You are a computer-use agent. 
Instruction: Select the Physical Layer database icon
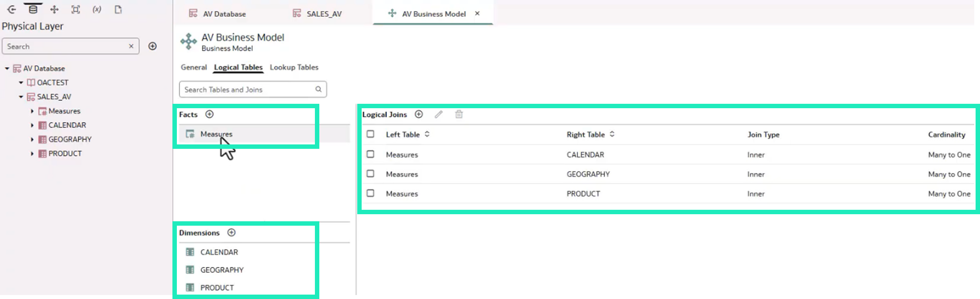pos(33,9)
